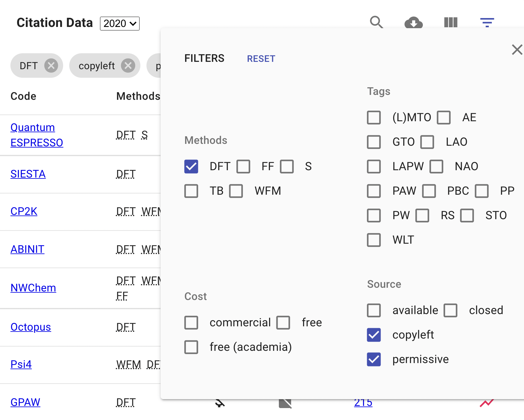This screenshot has height=420, width=524.
Task: Open the year 2020 dropdown
Action: [120, 24]
